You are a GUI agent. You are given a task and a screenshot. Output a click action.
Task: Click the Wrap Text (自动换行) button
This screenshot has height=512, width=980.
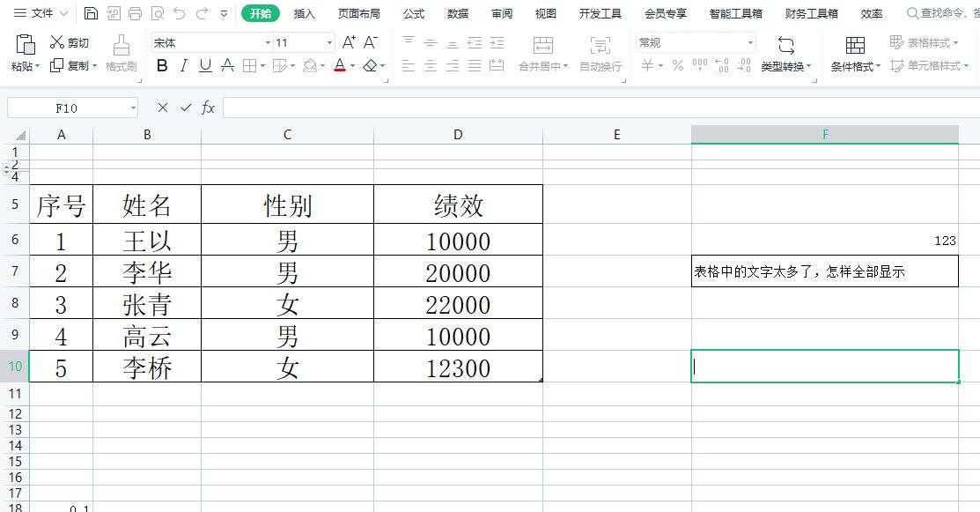click(601, 53)
